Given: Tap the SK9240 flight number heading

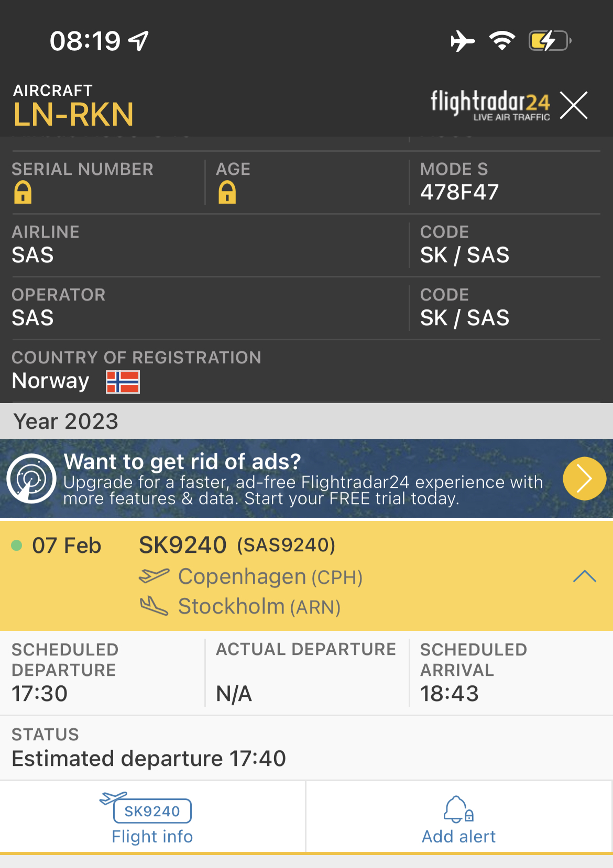Looking at the screenshot, I should click(182, 546).
